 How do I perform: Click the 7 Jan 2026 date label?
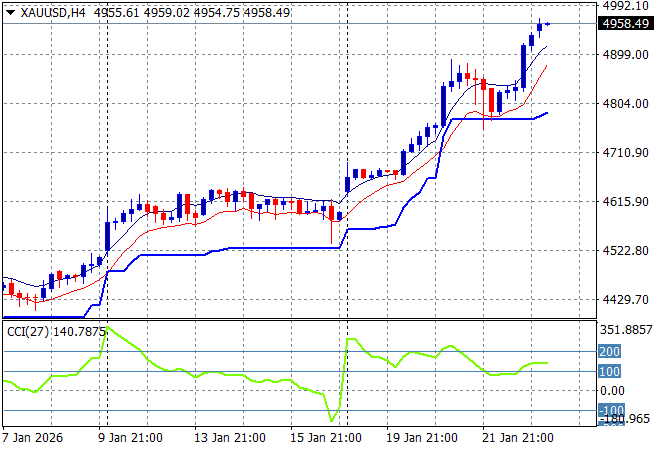(x=36, y=438)
